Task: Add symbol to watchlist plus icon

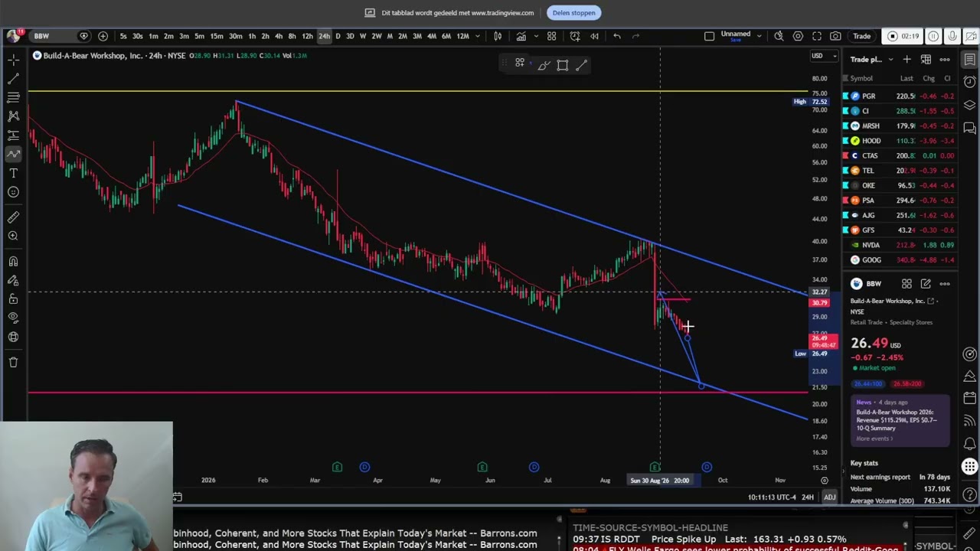Action: coord(906,59)
